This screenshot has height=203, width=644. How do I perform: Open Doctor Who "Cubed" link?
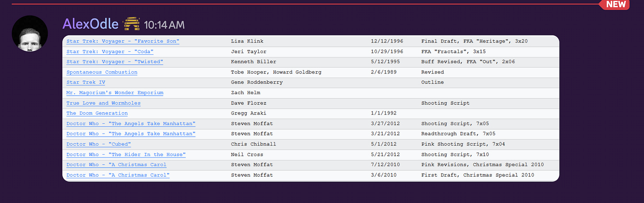[x=99, y=144]
